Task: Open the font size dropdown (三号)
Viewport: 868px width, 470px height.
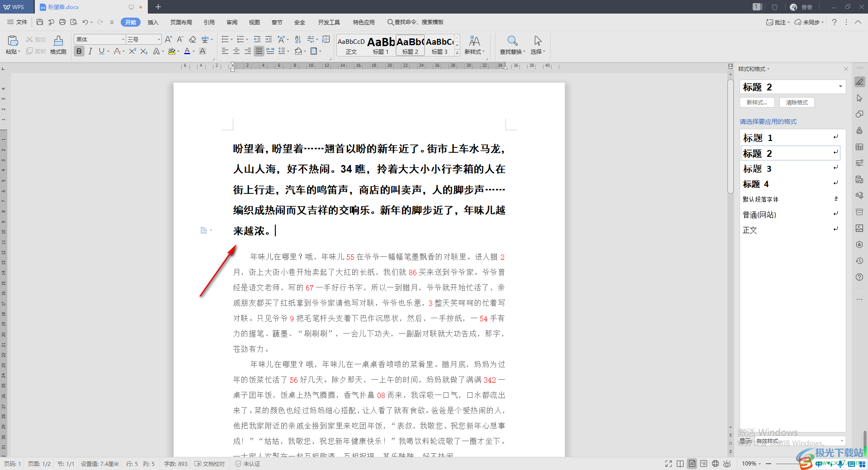Action: click(159, 39)
